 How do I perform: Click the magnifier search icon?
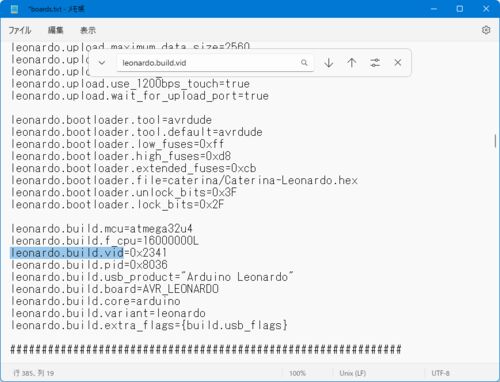(304, 62)
